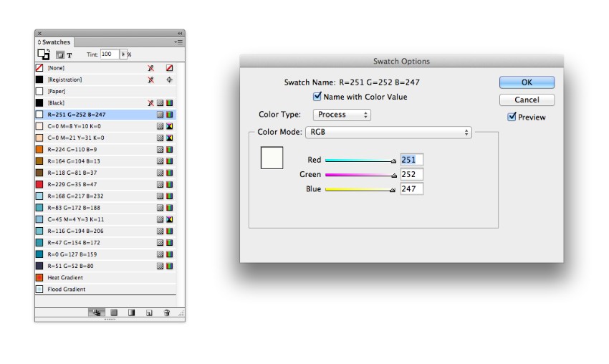609x364 pixels.
Task: Click RGB mode icon on R=51 G=52 B=80 row
Action: click(x=169, y=266)
